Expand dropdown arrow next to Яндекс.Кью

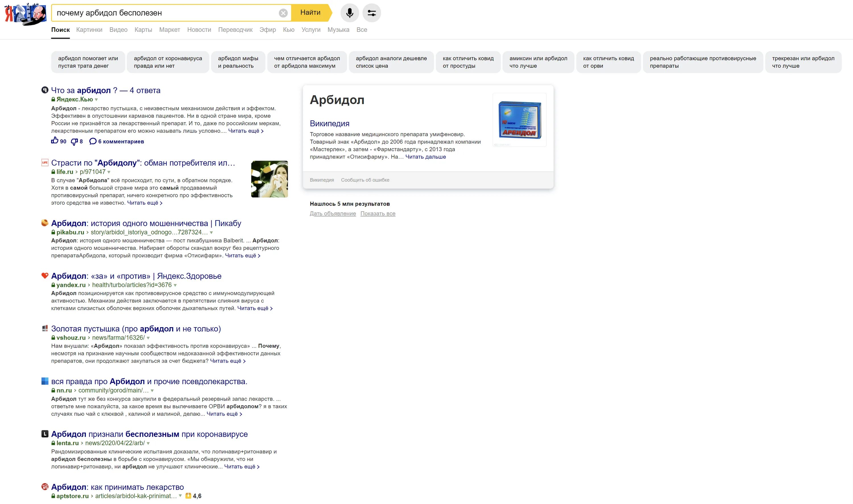coord(96,99)
